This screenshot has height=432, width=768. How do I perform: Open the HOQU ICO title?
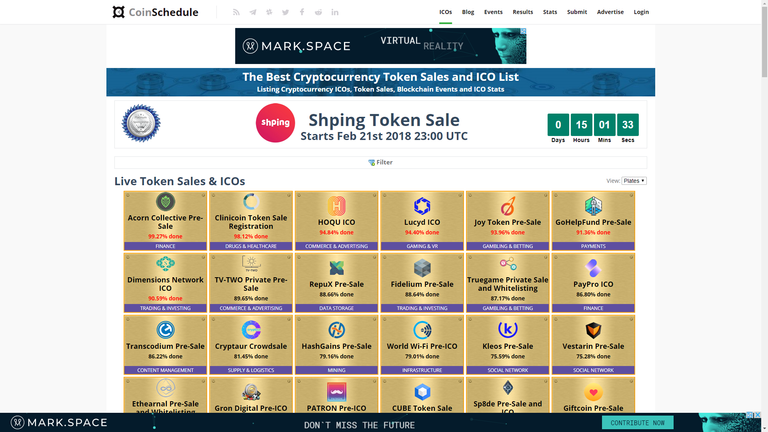click(x=336, y=222)
